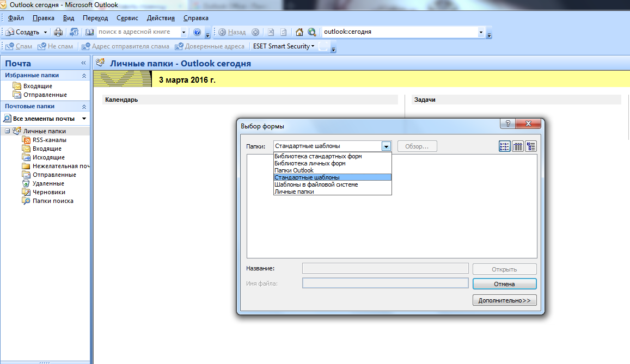
Task: Open toolbar options arrow beside help icon
Action: (x=207, y=34)
